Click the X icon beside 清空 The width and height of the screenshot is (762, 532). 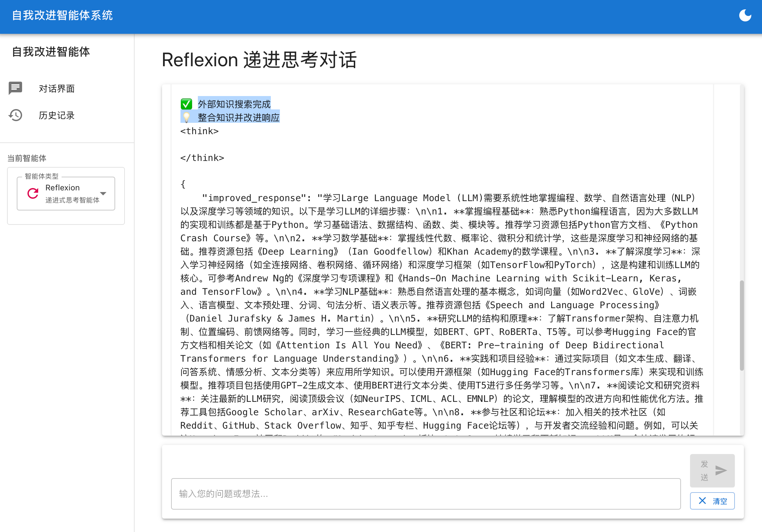click(x=702, y=501)
